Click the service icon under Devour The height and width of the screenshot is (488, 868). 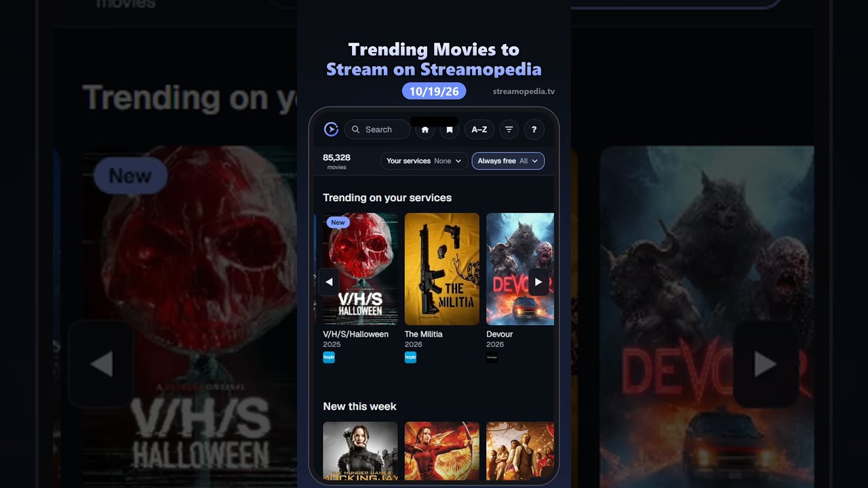492,357
